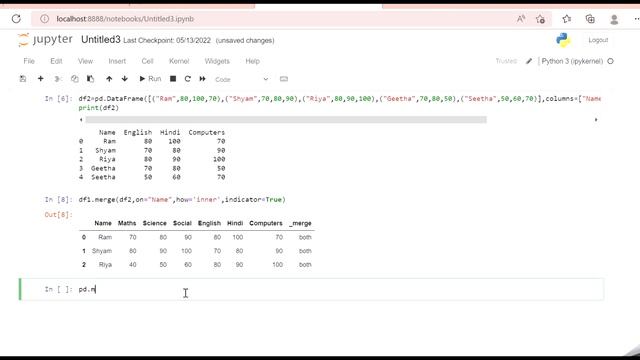Open the File menu
Viewport: 640px width, 360px height.
(29, 61)
